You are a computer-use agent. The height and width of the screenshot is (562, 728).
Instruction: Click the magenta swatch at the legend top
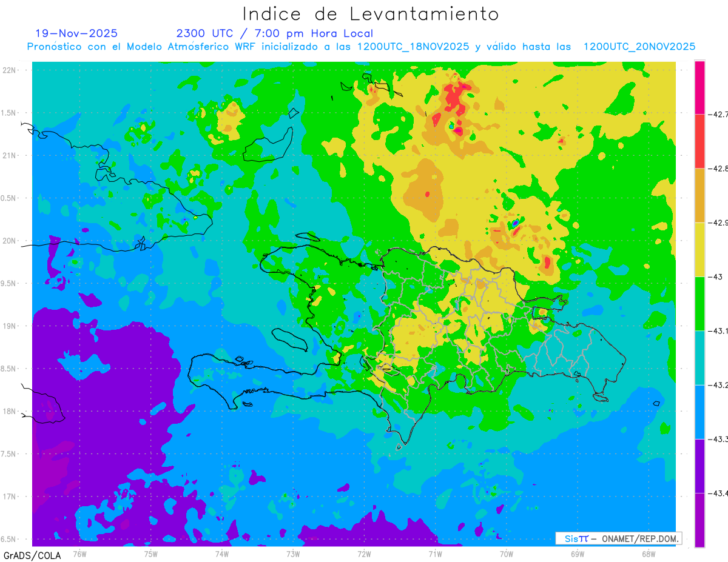point(699,87)
